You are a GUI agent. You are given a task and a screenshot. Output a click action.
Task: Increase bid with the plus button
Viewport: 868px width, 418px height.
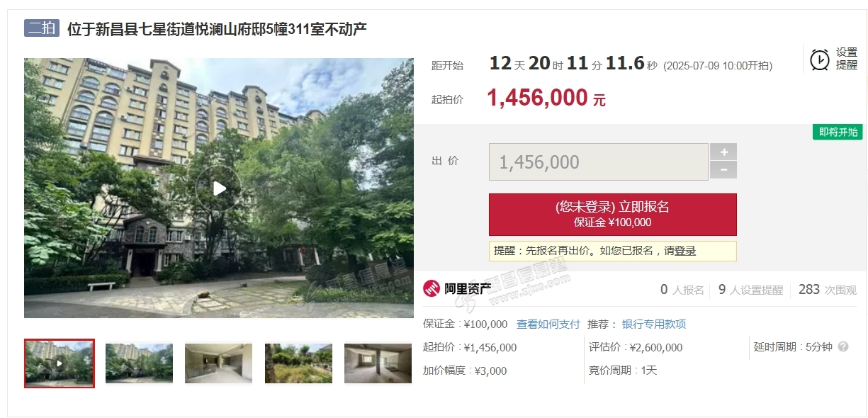point(723,152)
